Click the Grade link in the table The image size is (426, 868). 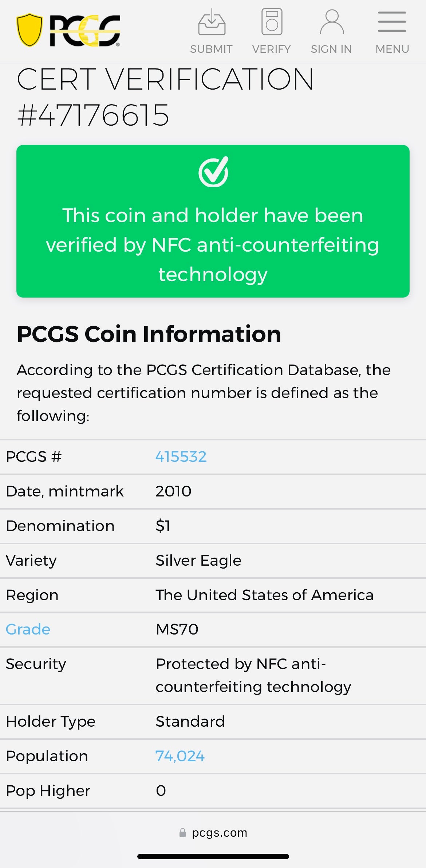[x=27, y=629]
